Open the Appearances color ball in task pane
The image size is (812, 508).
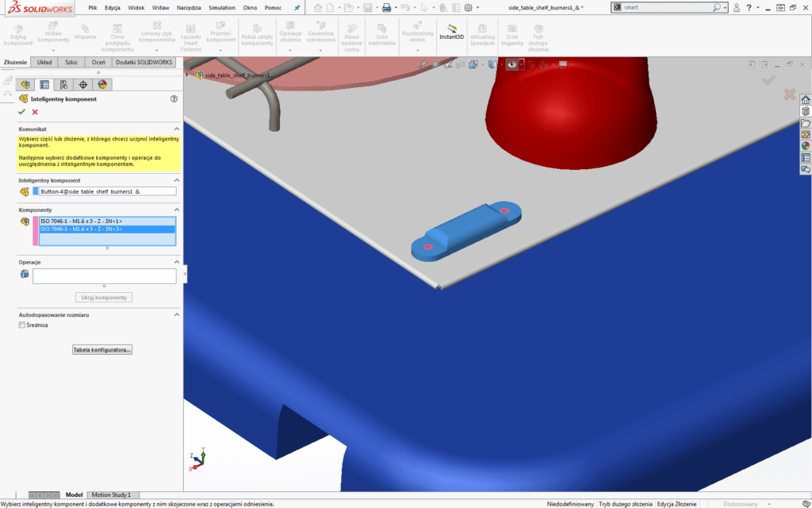pos(806,146)
